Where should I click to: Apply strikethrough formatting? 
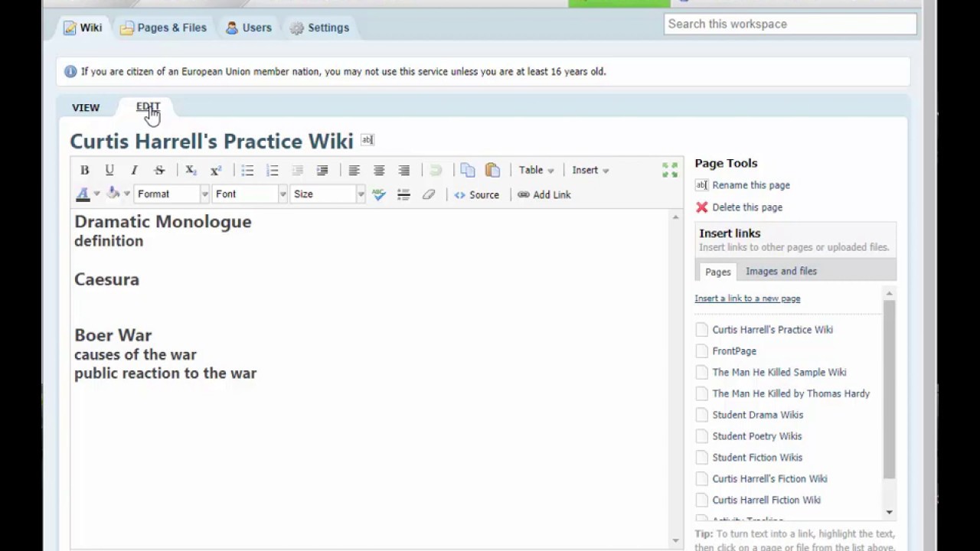pyautogui.click(x=159, y=170)
